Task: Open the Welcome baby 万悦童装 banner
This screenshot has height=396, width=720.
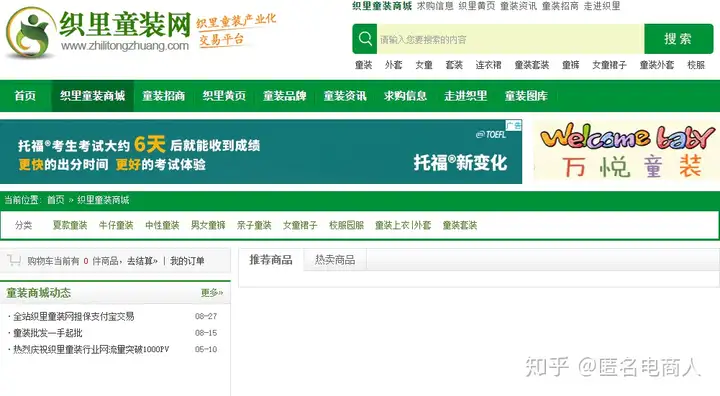Action: pyautogui.click(x=626, y=151)
